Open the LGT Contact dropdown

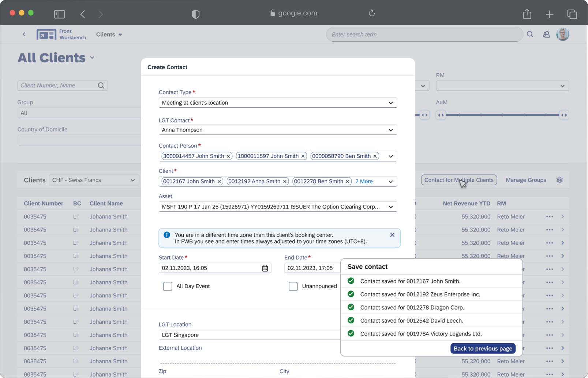coord(390,130)
